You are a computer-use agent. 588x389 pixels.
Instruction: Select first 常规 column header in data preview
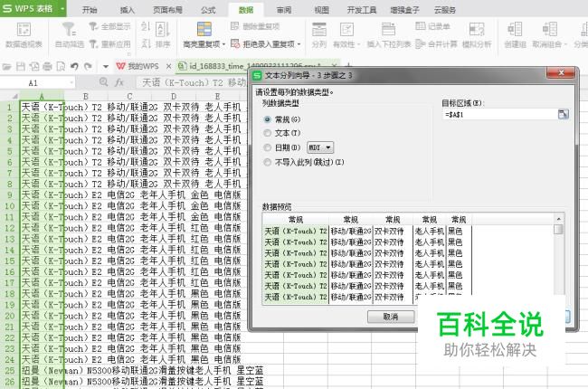click(x=296, y=220)
